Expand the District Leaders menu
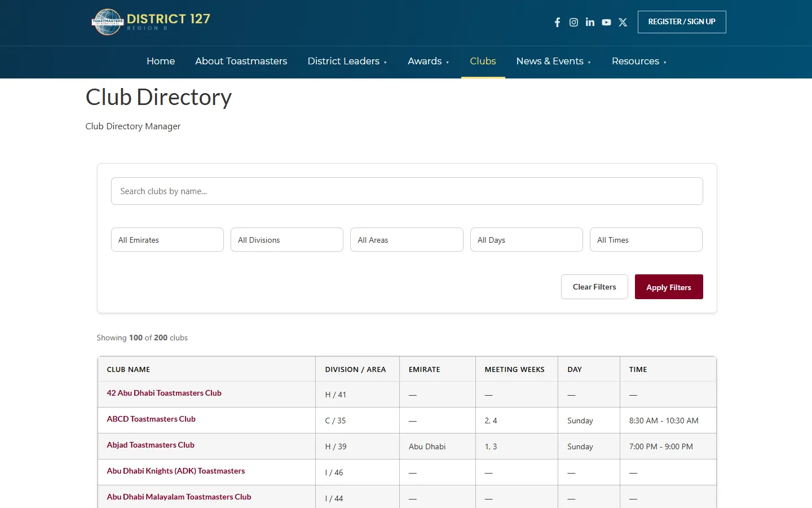 pyautogui.click(x=347, y=61)
